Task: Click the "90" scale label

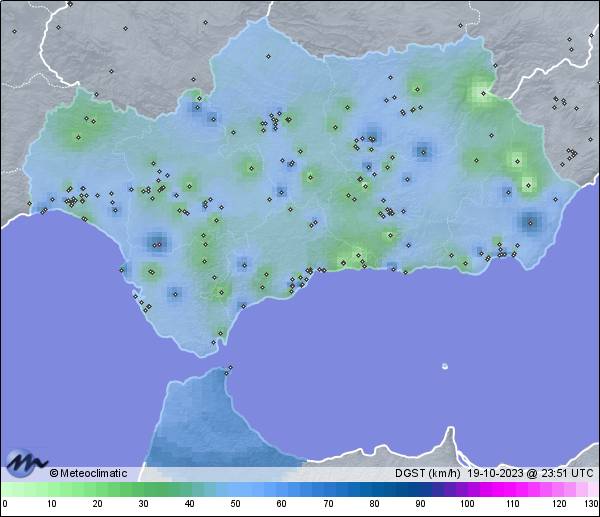Action: pos(420,503)
